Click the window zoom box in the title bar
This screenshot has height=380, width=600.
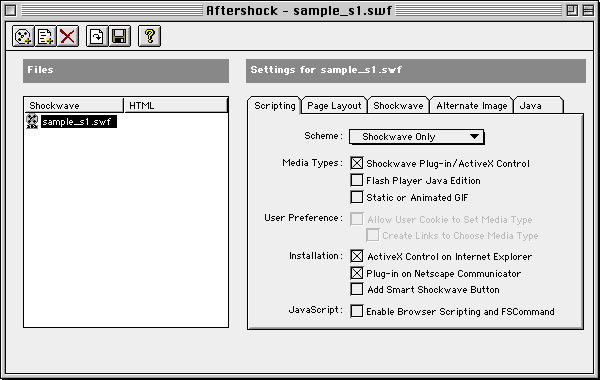572,10
